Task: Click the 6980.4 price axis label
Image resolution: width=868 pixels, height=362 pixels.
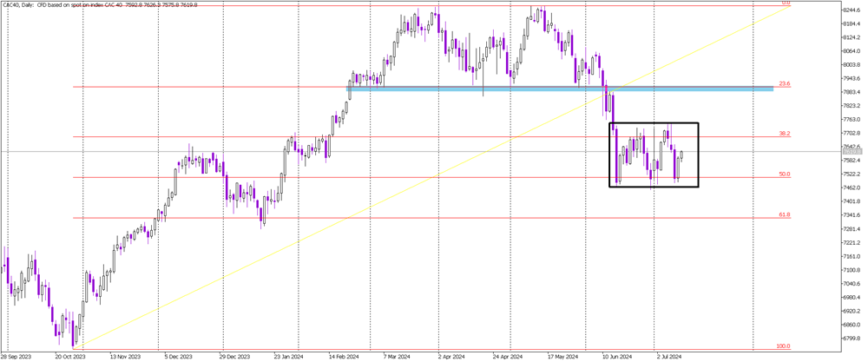Action: (851, 297)
